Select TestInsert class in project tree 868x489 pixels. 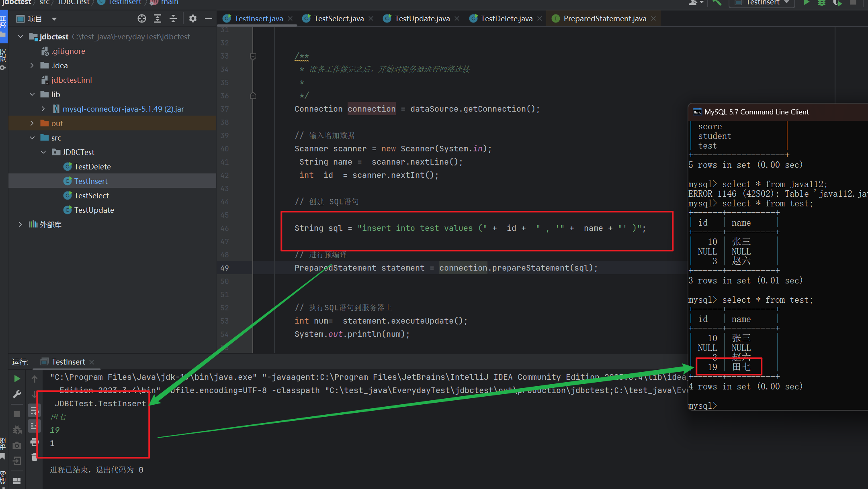coord(91,181)
